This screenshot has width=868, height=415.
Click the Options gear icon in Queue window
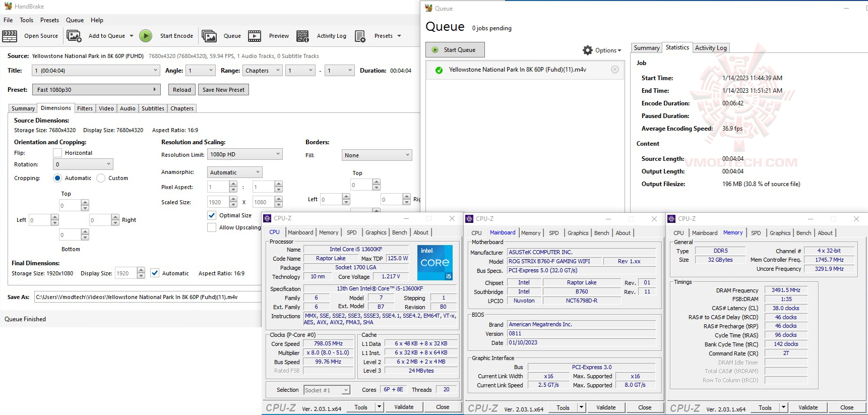[588, 50]
